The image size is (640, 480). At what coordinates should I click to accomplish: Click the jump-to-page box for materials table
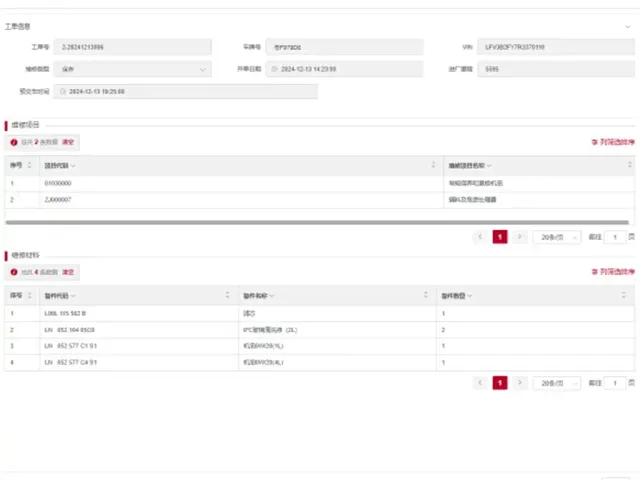pos(615,383)
